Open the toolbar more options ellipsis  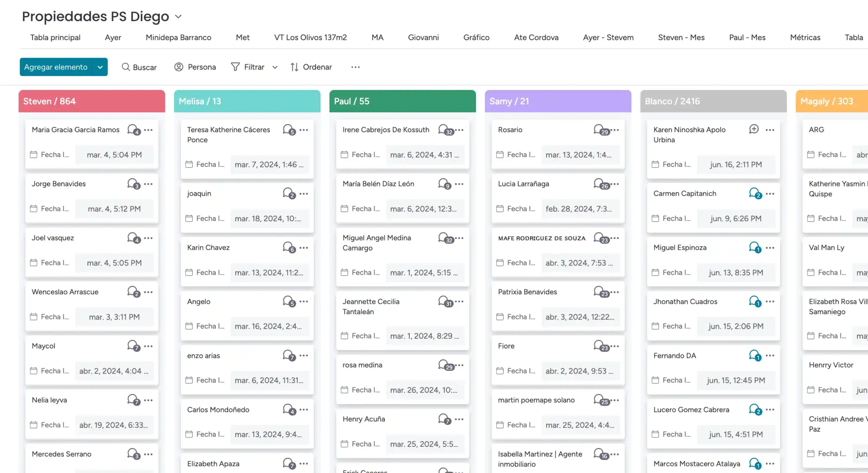(x=355, y=67)
